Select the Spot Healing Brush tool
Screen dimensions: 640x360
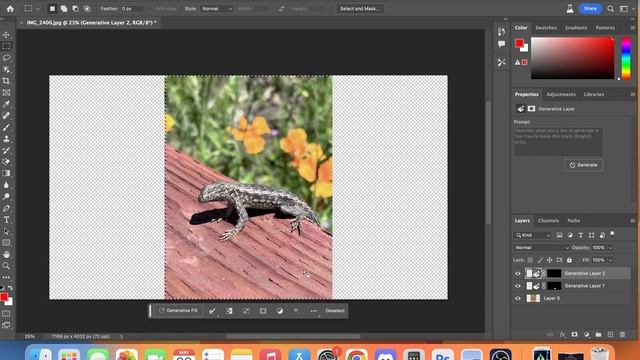tap(6, 116)
